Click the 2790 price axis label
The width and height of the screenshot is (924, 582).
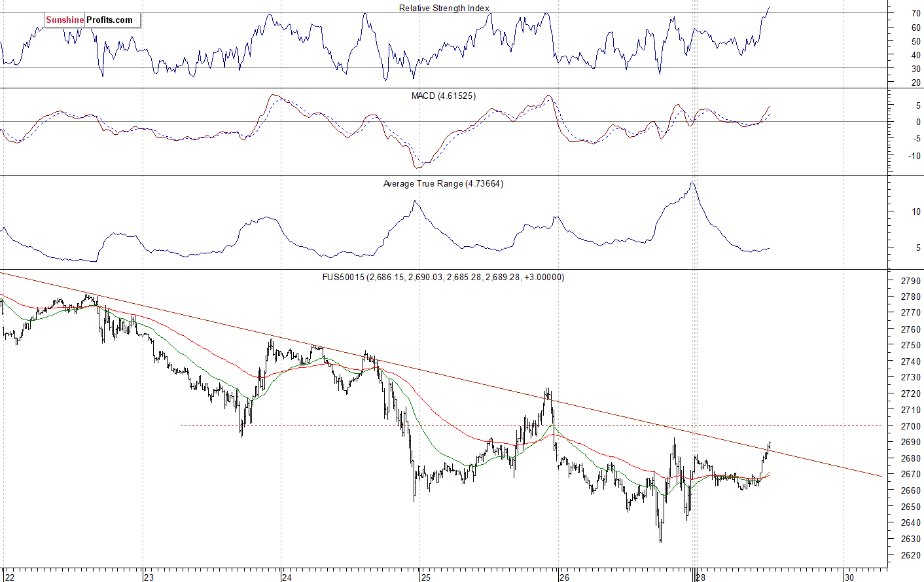(910, 281)
